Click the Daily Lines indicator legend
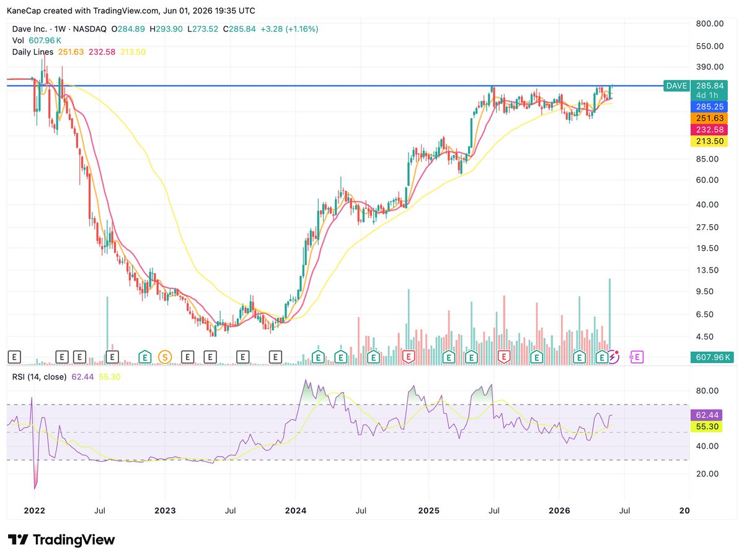 (x=79, y=52)
